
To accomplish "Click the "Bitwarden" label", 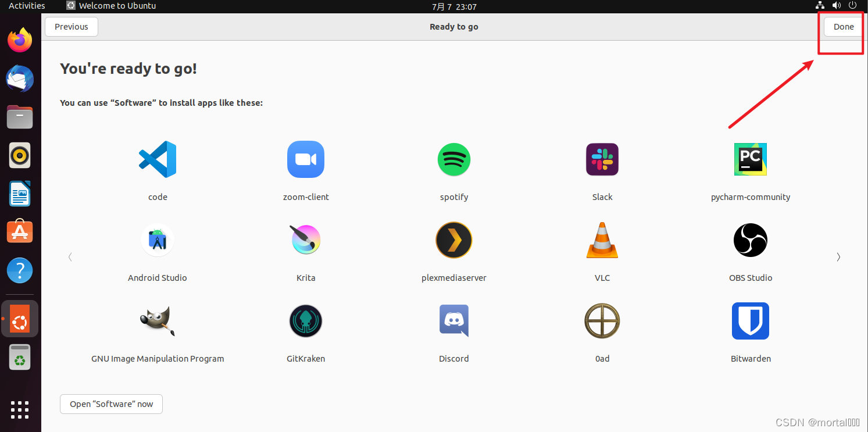I will click(751, 359).
